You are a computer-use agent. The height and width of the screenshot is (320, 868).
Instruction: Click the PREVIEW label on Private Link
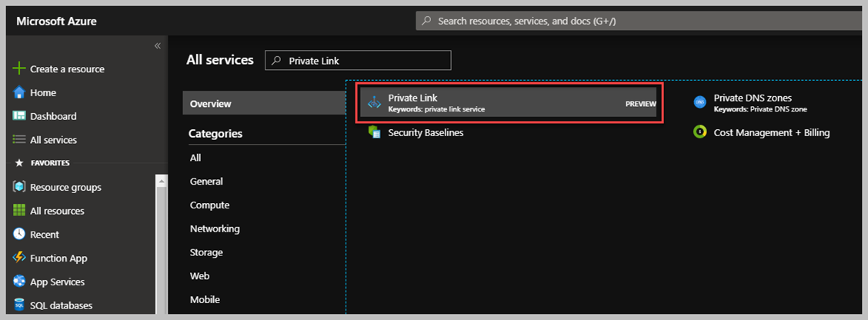(640, 104)
